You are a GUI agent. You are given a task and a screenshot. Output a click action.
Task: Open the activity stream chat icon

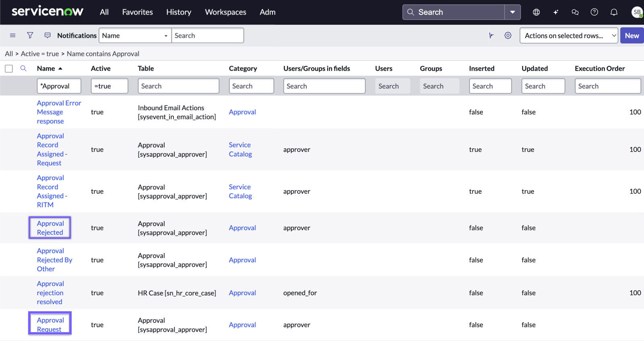pyautogui.click(x=47, y=35)
